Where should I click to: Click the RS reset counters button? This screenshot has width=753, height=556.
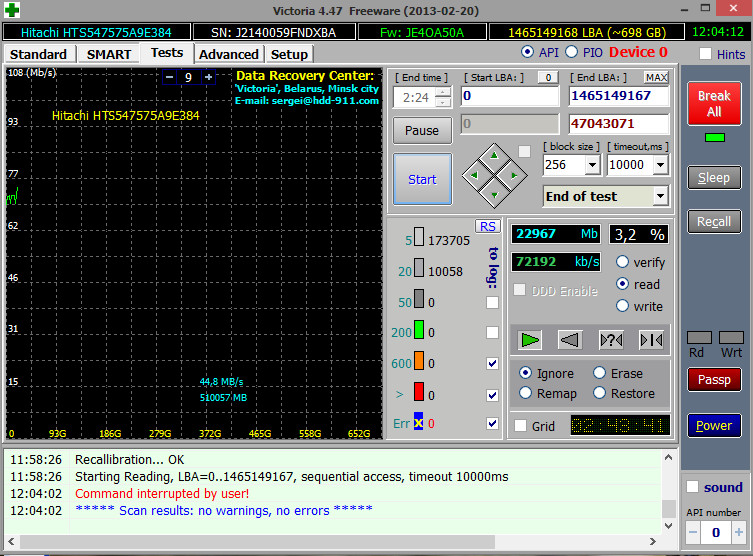pyautogui.click(x=487, y=226)
